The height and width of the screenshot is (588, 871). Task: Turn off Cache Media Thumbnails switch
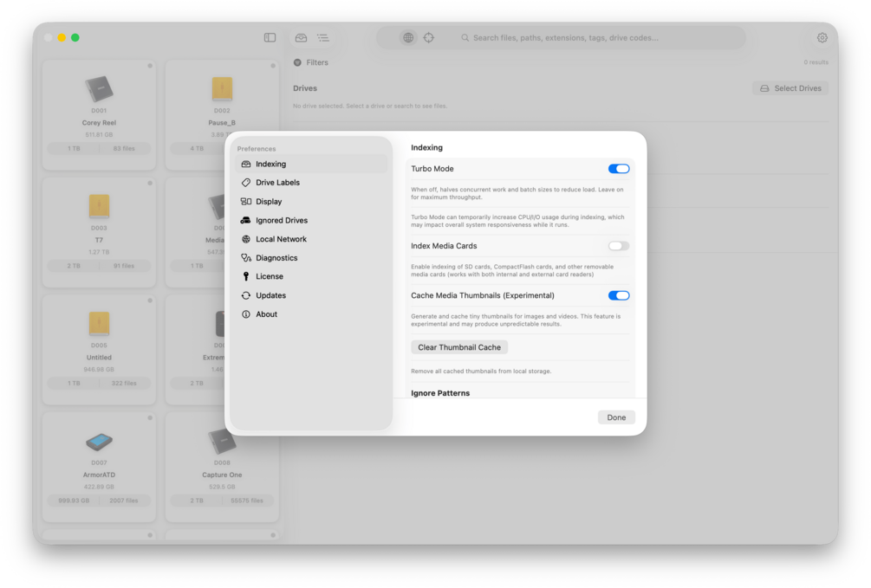(618, 295)
